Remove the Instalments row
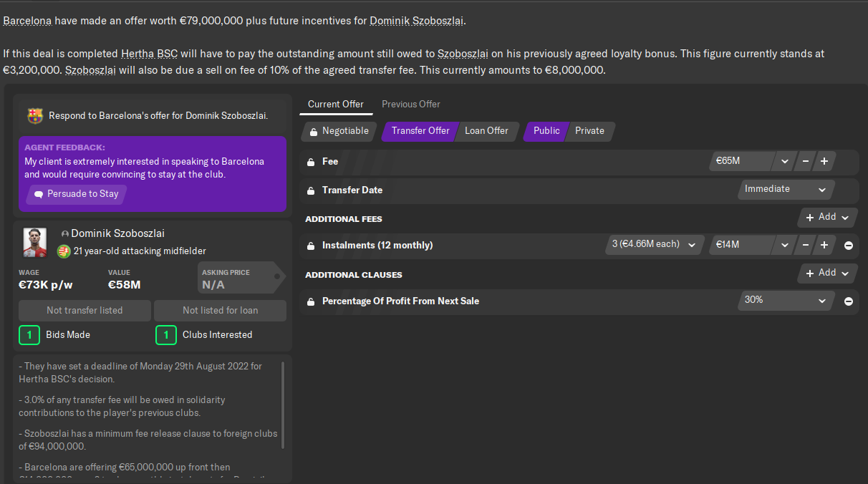868x484 pixels. click(x=849, y=246)
